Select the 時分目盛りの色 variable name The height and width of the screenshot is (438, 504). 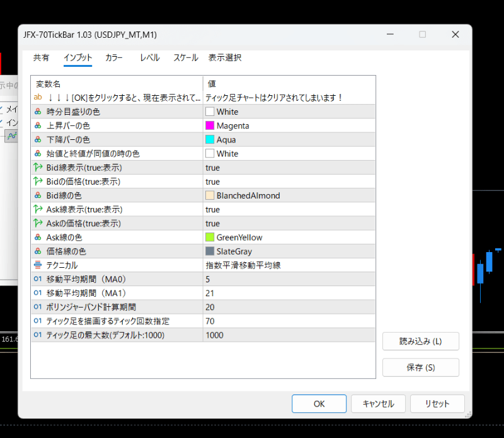pyautogui.click(x=73, y=112)
